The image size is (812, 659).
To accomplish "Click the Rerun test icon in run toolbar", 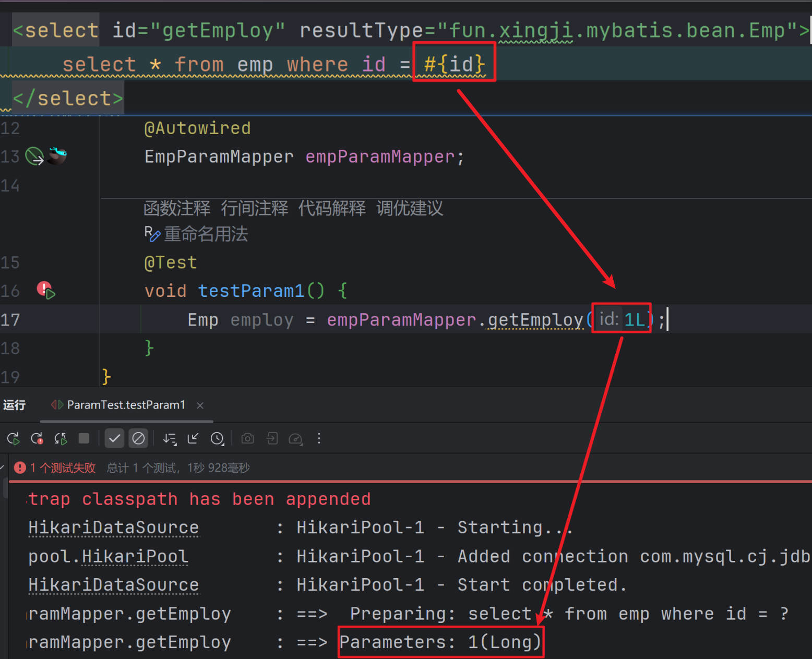I will click(x=14, y=439).
